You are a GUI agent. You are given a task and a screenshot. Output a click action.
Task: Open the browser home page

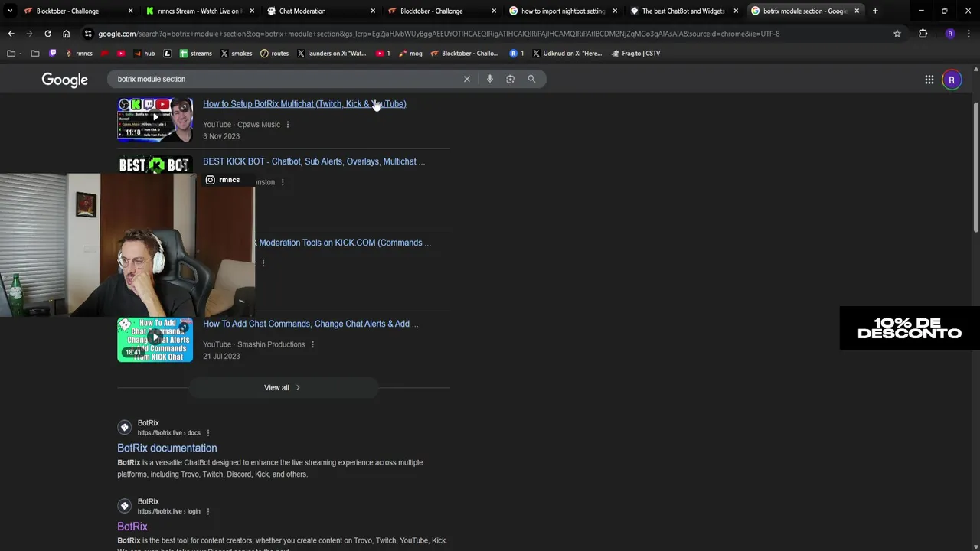tap(66, 34)
